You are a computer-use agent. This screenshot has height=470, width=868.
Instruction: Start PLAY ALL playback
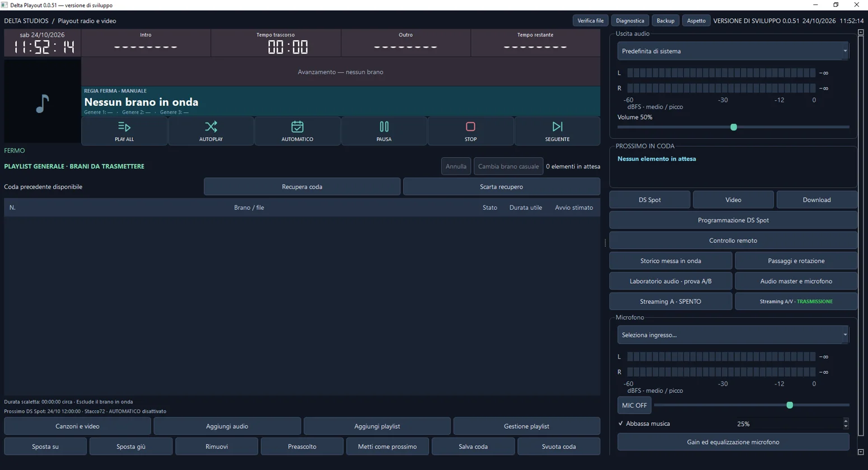point(124,131)
